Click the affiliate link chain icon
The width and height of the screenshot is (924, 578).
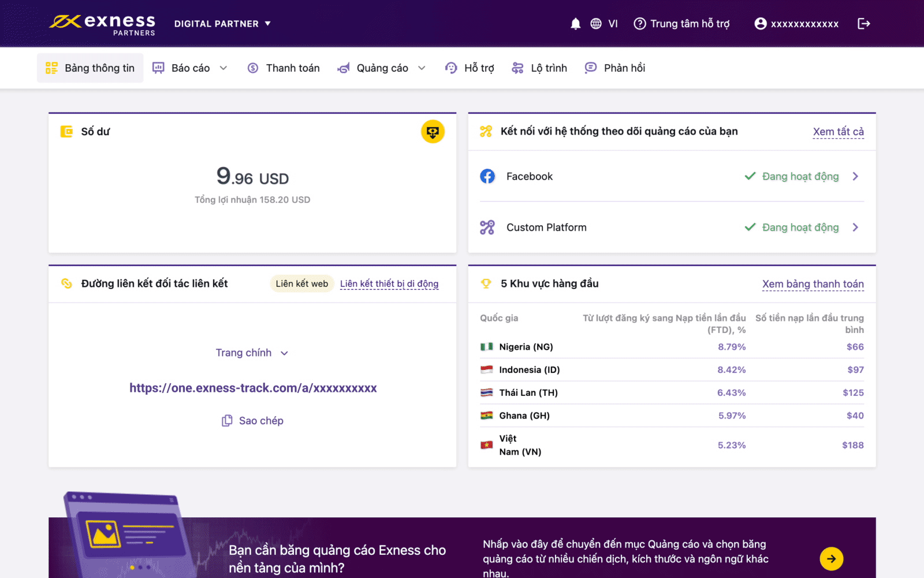pos(66,283)
